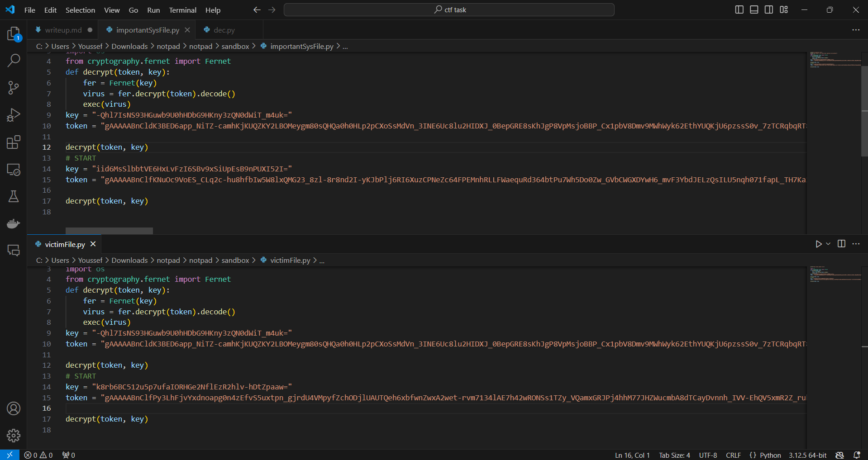This screenshot has height=460, width=868.
Task: Open more actions for the top editor group
Action: pos(855,30)
